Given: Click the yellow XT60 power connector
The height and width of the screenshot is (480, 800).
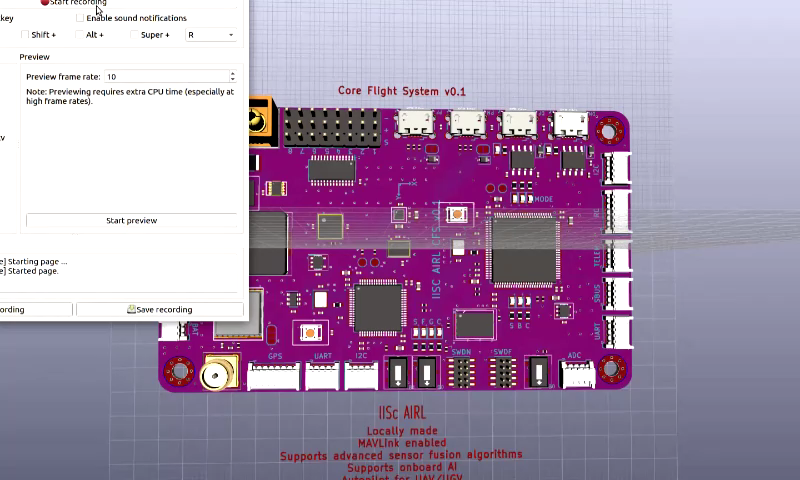Looking at the screenshot, I should click(262, 121).
